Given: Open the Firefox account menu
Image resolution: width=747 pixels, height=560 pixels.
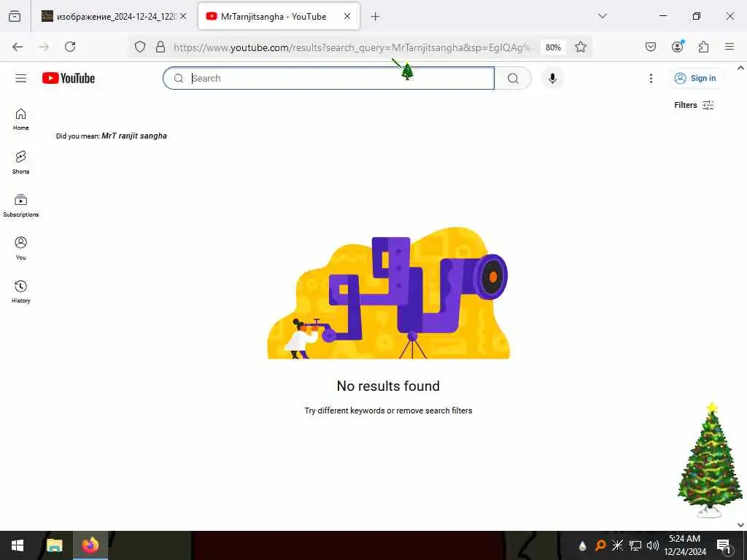Looking at the screenshot, I should [678, 47].
